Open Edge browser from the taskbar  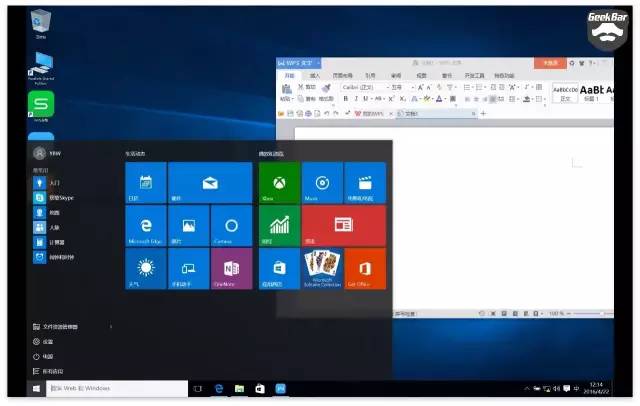(219, 389)
